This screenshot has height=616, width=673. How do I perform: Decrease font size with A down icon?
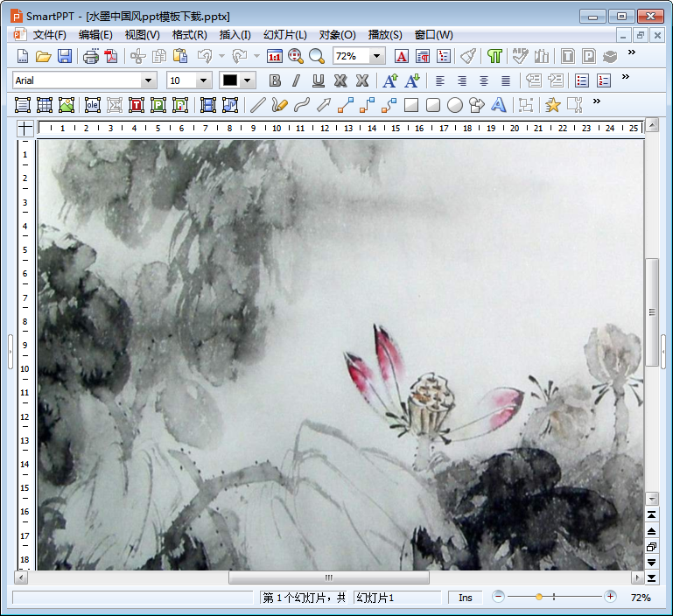(x=412, y=80)
